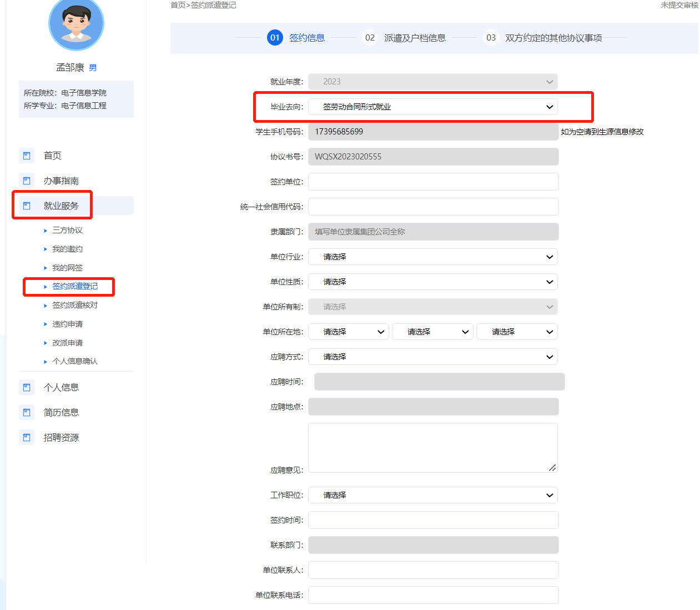Viewport: 700px width, 610px height.
Task: Select step 01 circle for 签约信息
Action: [275, 38]
